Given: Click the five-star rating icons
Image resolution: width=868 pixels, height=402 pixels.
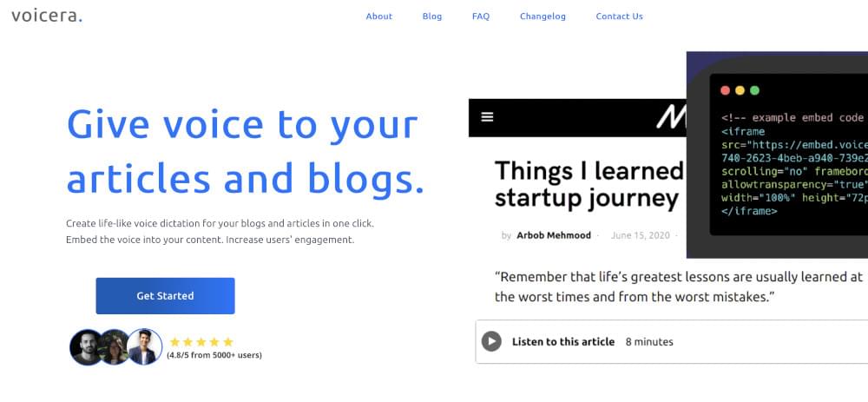Looking at the screenshot, I should click(x=201, y=341).
